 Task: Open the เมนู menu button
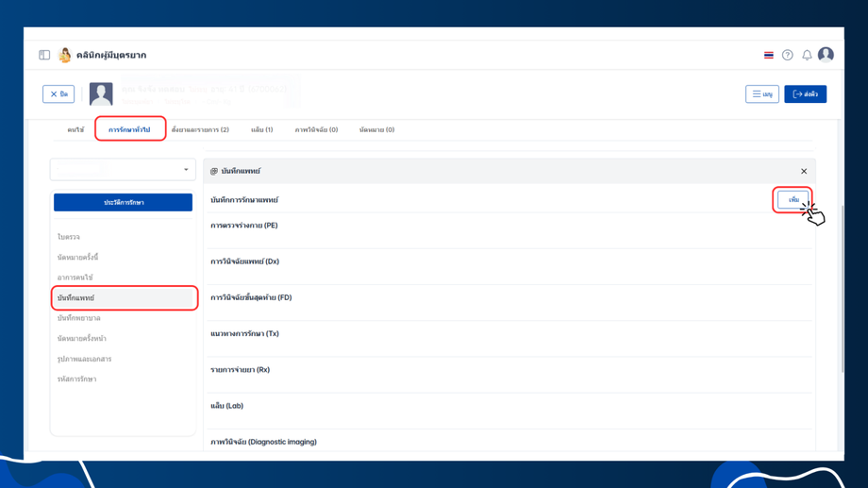point(762,94)
